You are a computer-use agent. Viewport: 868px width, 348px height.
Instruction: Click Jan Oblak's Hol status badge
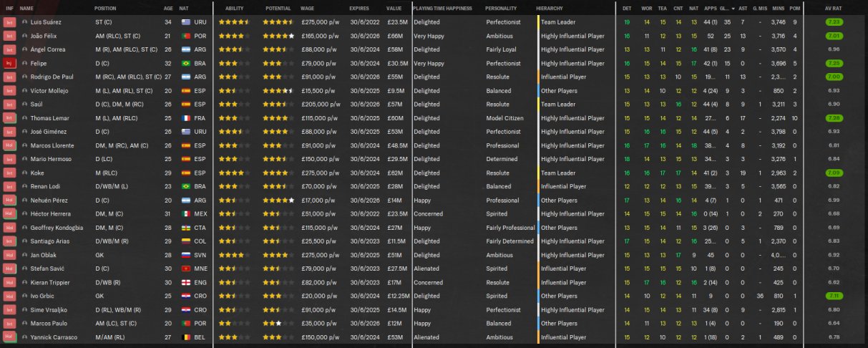9,254
